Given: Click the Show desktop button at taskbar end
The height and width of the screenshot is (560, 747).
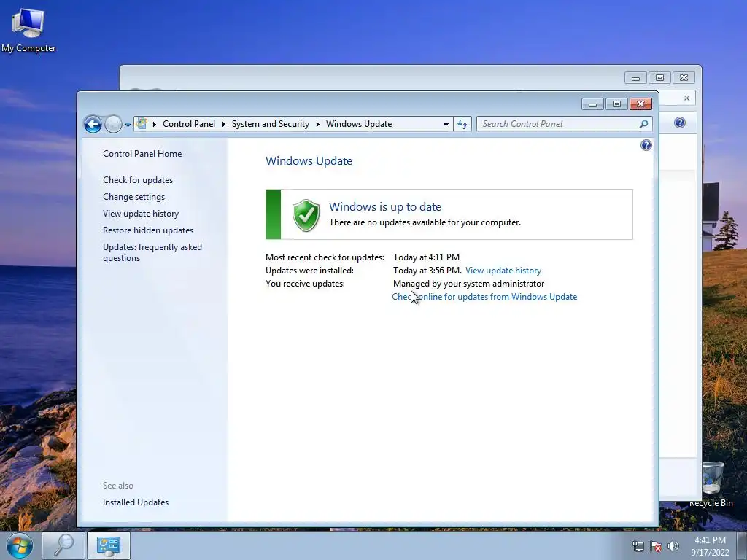Looking at the screenshot, I should pyautogui.click(x=743, y=545).
